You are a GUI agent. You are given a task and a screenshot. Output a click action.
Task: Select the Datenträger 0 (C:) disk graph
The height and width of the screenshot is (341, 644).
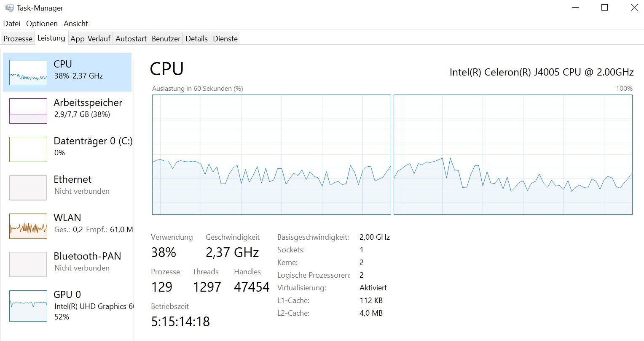[28, 149]
